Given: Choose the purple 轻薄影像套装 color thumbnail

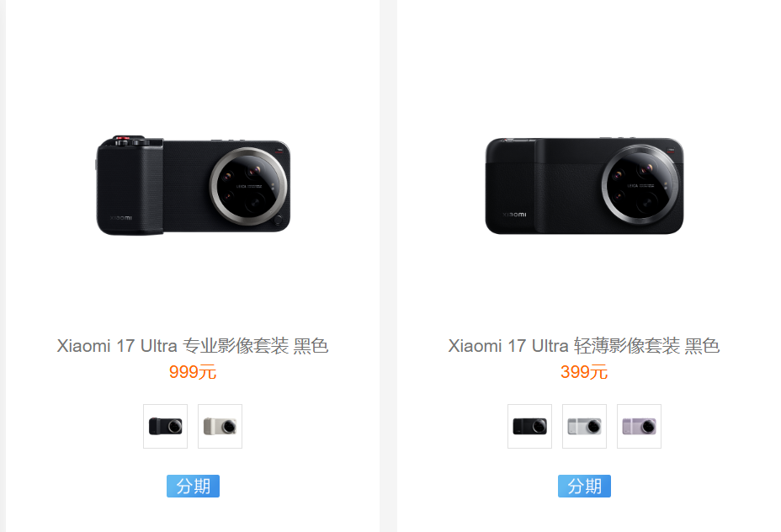Looking at the screenshot, I should [639, 427].
